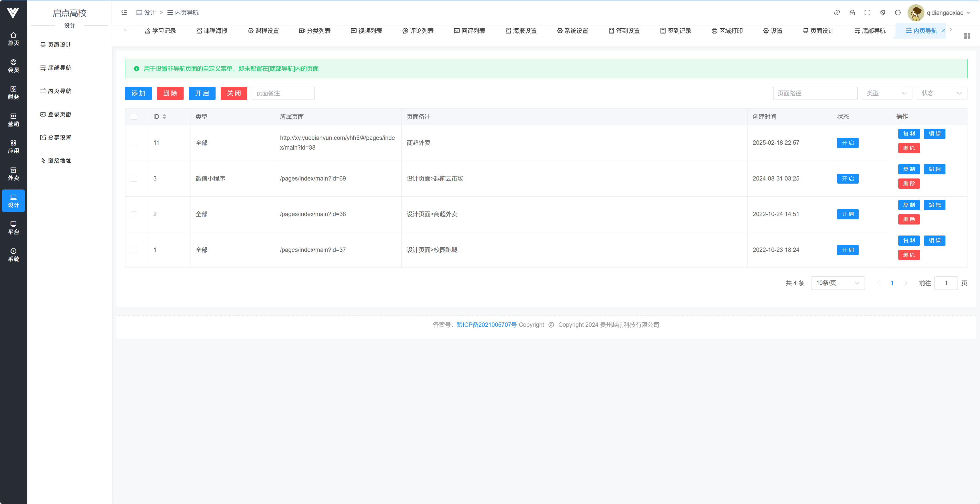The image size is (980, 504).
Task: Check the row with ID 11
Action: coord(134,143)
